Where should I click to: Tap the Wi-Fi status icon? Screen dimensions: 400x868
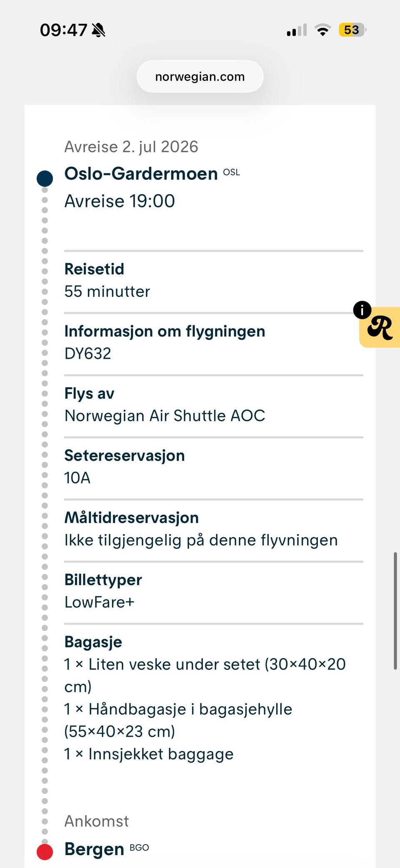(322, 30)
